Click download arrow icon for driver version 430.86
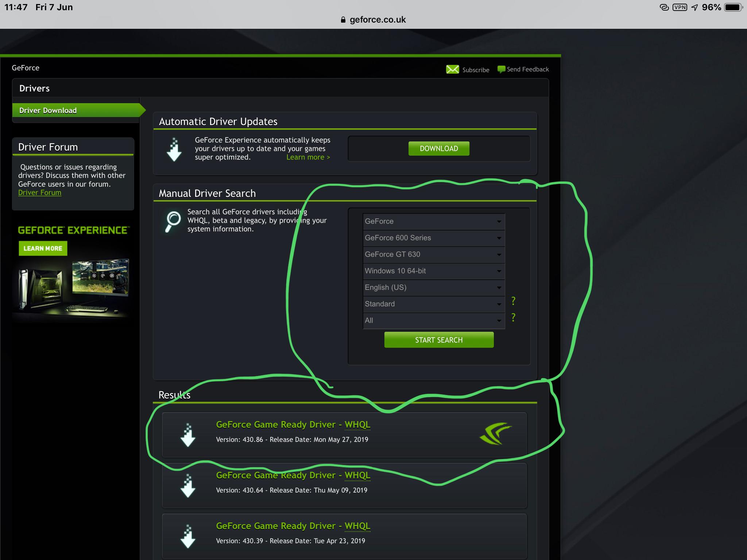The width and height of the screenshot is (747, 560). click(x=188, y=435)
